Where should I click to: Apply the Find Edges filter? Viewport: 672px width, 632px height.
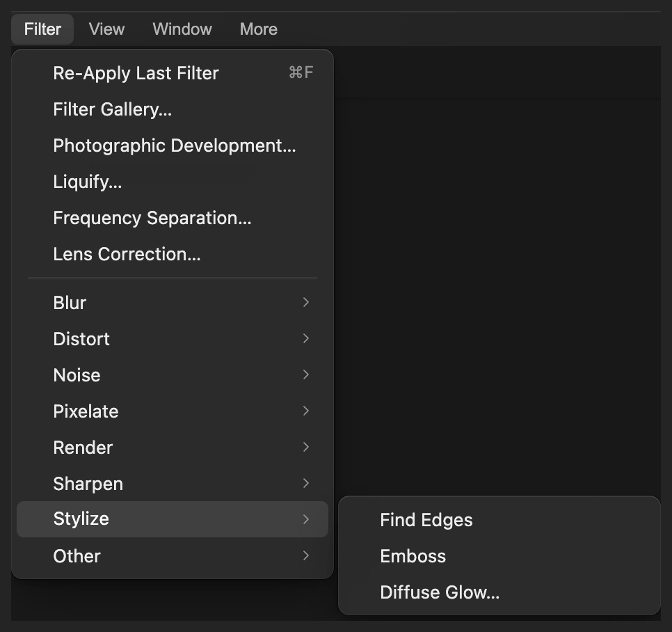499,520
